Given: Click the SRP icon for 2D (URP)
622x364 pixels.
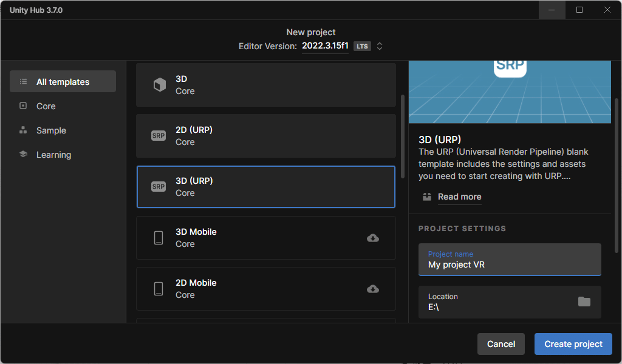Looking at the screenshot, I should point(159,136).
